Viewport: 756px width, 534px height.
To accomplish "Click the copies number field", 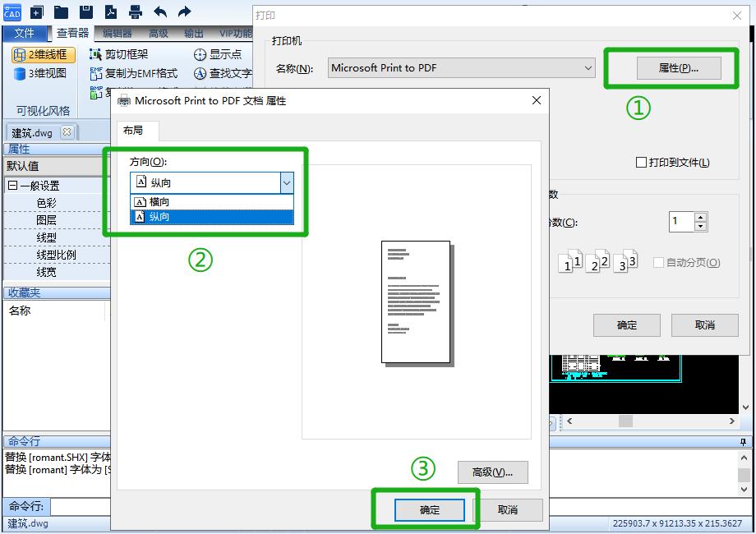I will 682,222.
